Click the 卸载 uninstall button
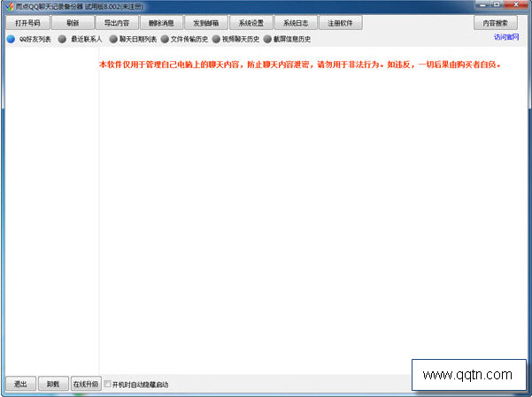The height and width of the screenshot is (397, 532). pyautogui.click(x=53, y=384)
